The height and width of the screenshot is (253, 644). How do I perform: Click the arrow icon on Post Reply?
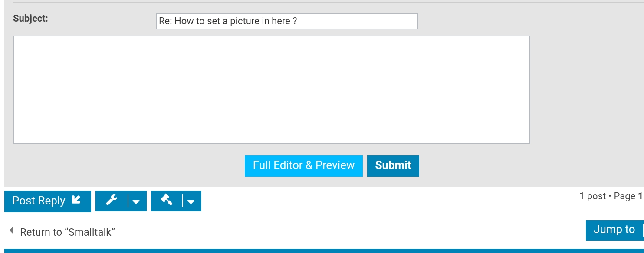click(76, 200)
